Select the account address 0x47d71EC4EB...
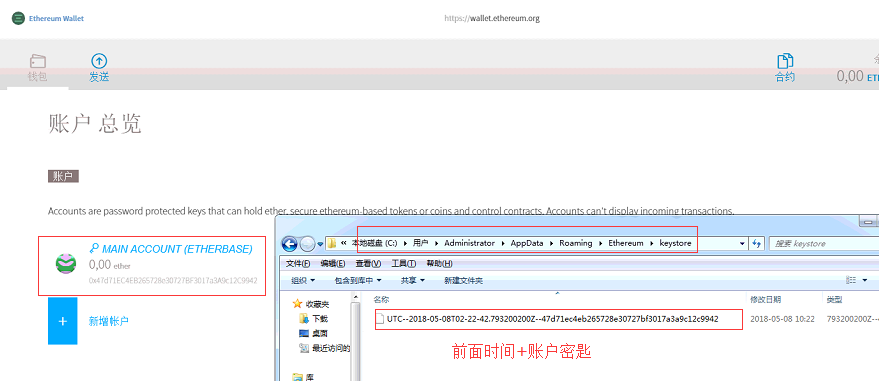879x381 pixels. 173,280
